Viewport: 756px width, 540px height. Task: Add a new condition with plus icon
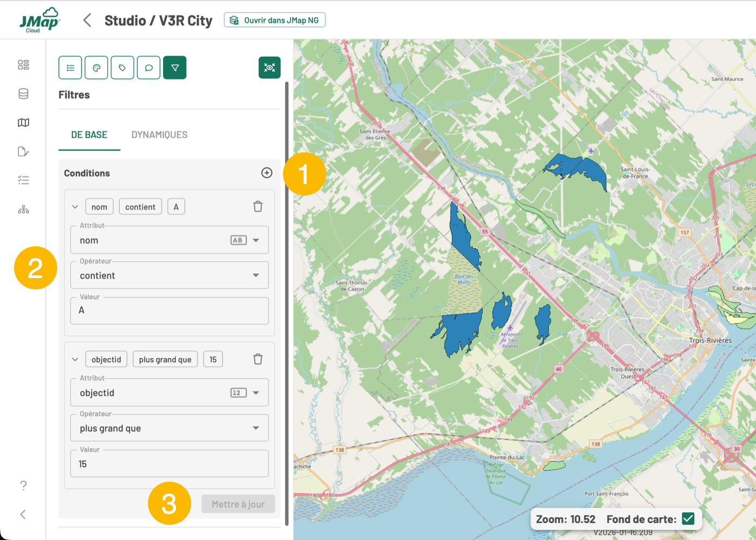click(x=267, y=173)
